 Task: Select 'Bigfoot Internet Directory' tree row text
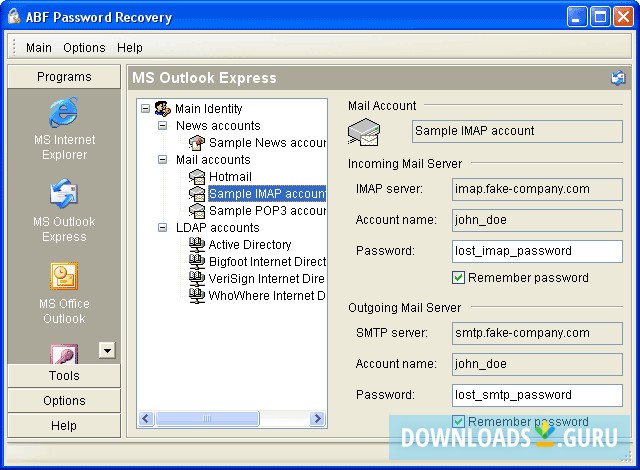point(267,262)
